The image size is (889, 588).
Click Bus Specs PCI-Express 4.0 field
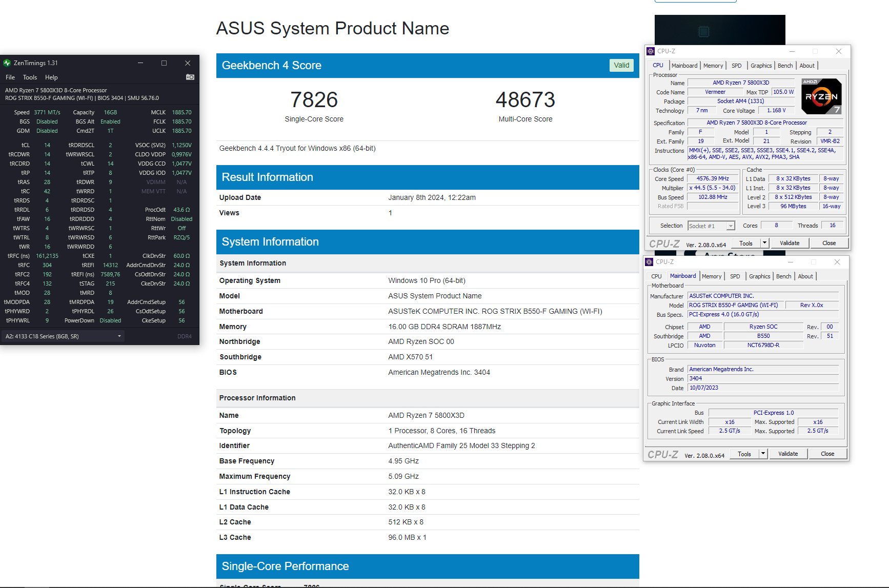click(763, 315)
